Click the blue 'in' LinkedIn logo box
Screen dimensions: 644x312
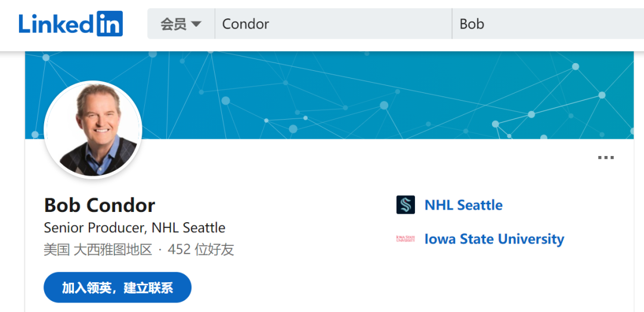(x=109, y=24)
